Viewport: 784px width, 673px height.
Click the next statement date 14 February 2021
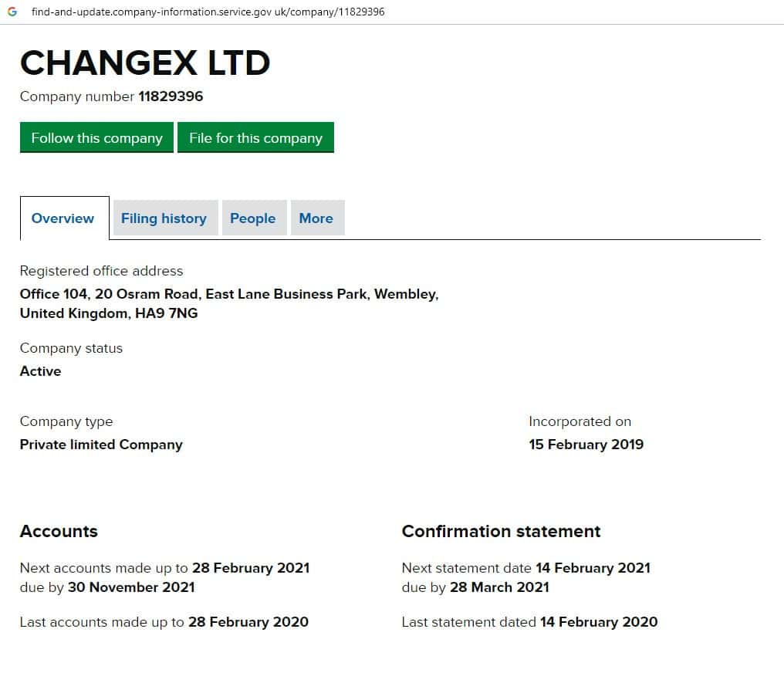point(593,568)
